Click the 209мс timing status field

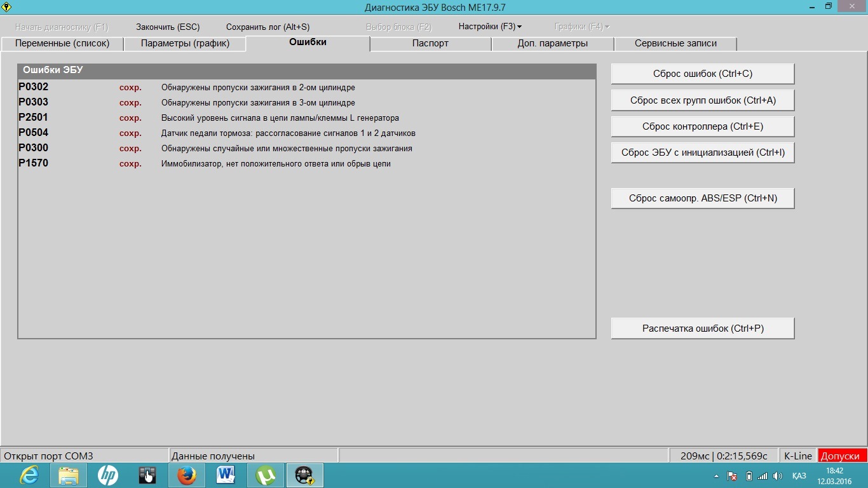click(x=724, y=456)
